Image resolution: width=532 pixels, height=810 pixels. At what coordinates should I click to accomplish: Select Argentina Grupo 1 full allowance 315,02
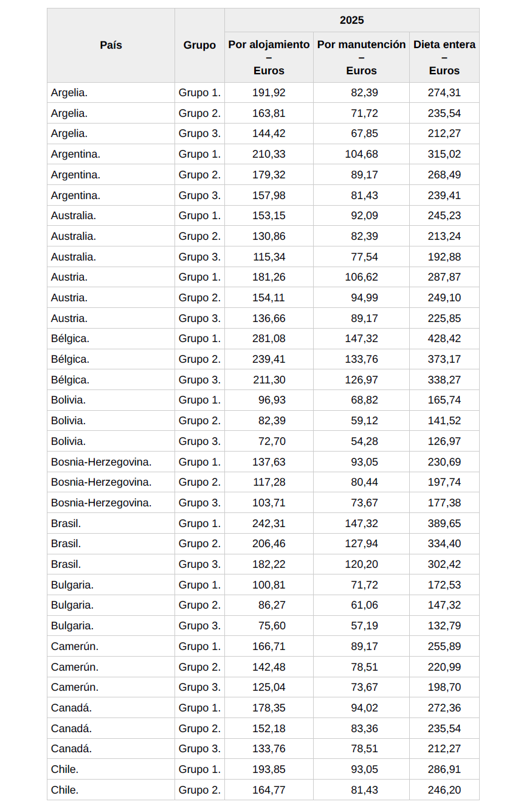click(444, 154)
